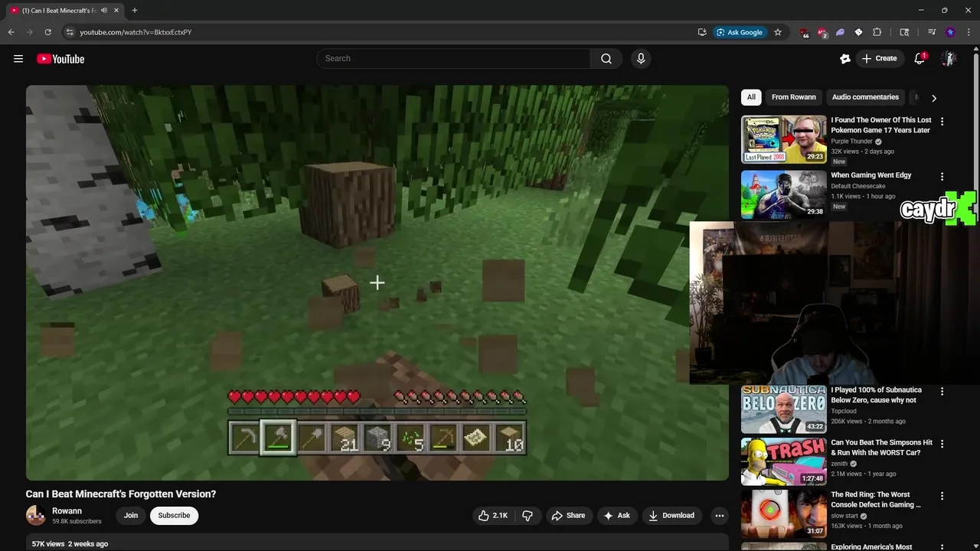Open the media controls icon

pos(932,32)
